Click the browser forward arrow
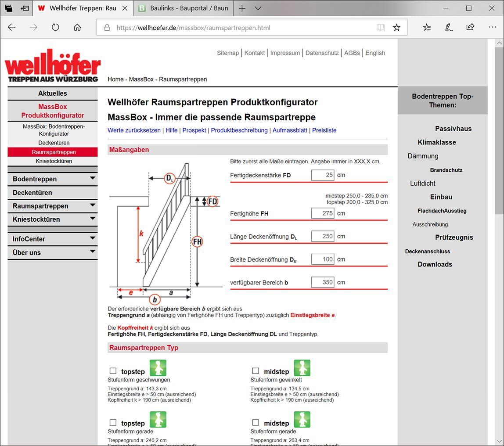Screen dimensions: 504x446 pyautogui.click(x=33, y=27)
